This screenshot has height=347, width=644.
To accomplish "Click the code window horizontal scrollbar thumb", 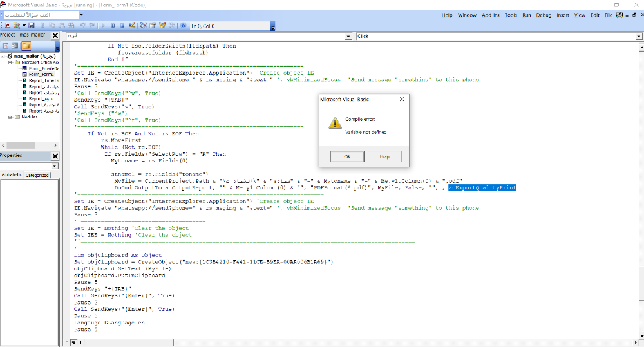I will (128, 342).
